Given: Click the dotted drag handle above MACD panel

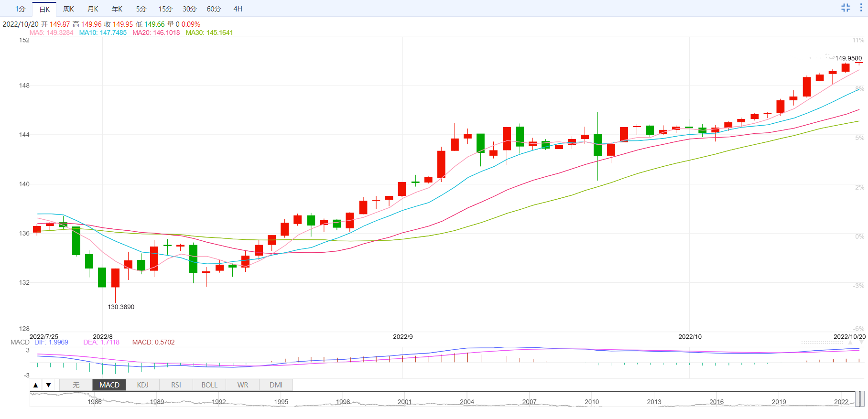Looking at the screenshot, I should 822,343.
